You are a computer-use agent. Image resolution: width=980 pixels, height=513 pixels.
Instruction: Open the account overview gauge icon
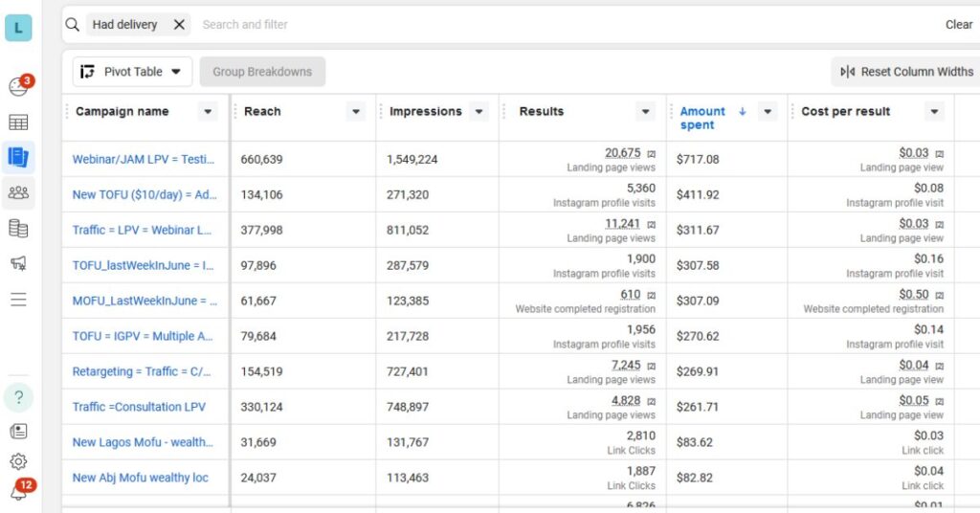pyautogui.click(x=18, y=87)
